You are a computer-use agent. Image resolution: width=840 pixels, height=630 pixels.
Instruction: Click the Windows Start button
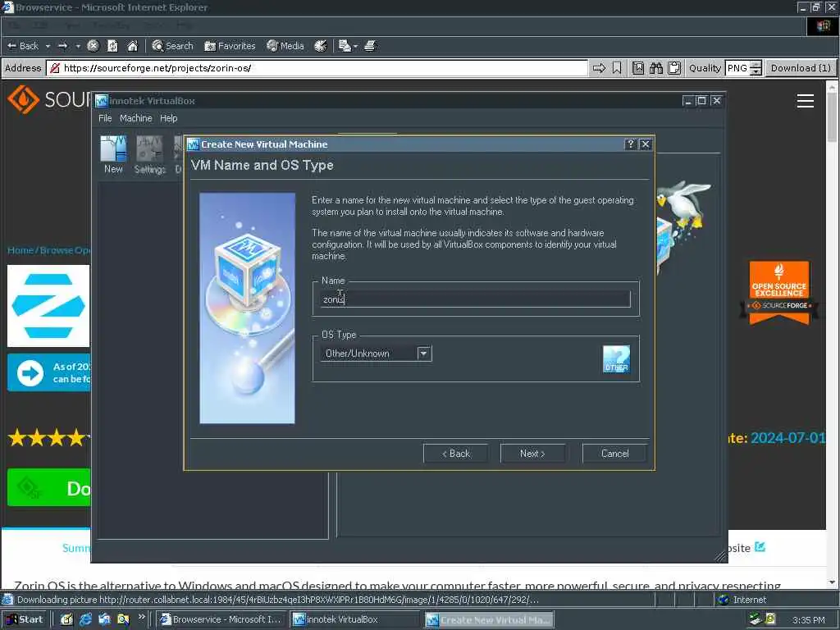point(25,619)
